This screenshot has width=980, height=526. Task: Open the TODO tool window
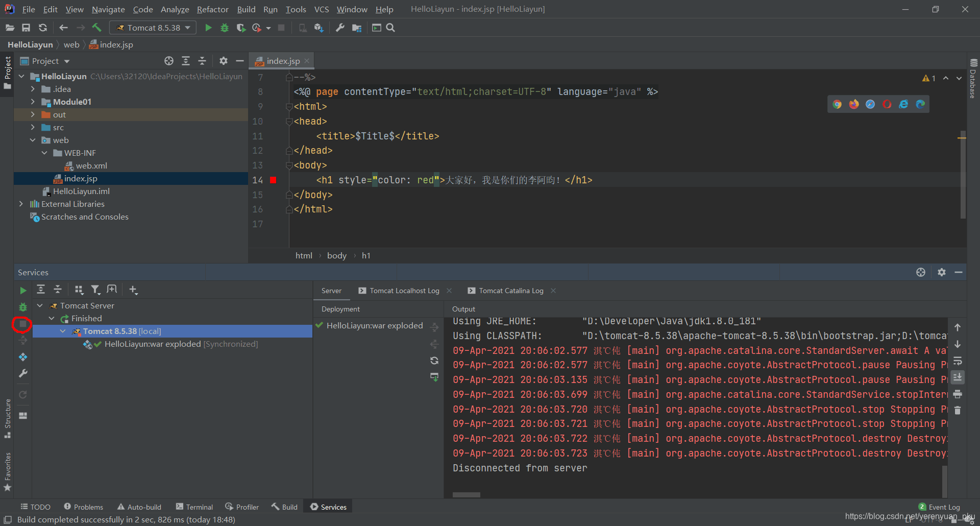tap(35, 507)
